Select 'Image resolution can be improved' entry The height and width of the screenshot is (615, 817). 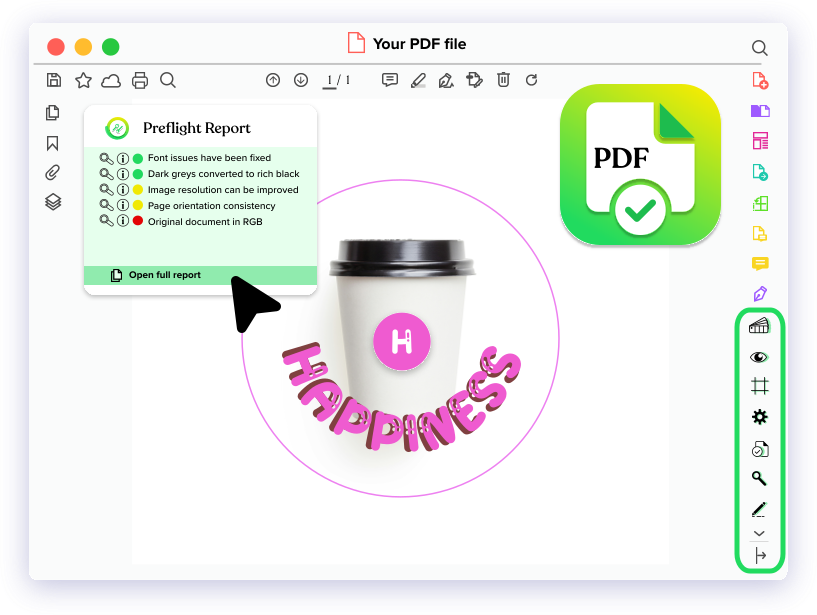pyautogui.click(x=223, y=190)
